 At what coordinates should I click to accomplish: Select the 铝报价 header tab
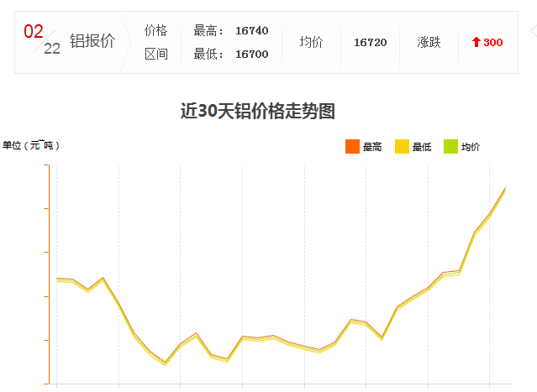click(92, 42)
